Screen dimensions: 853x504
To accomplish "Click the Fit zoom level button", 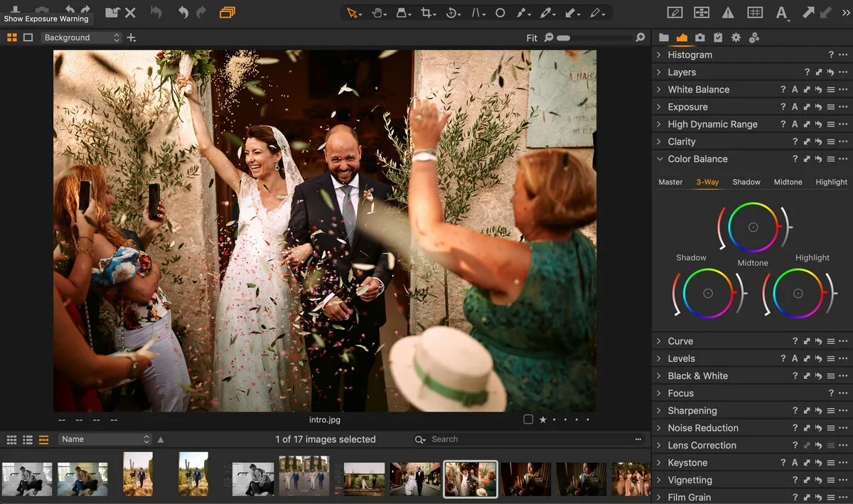I will coord(532,38).
